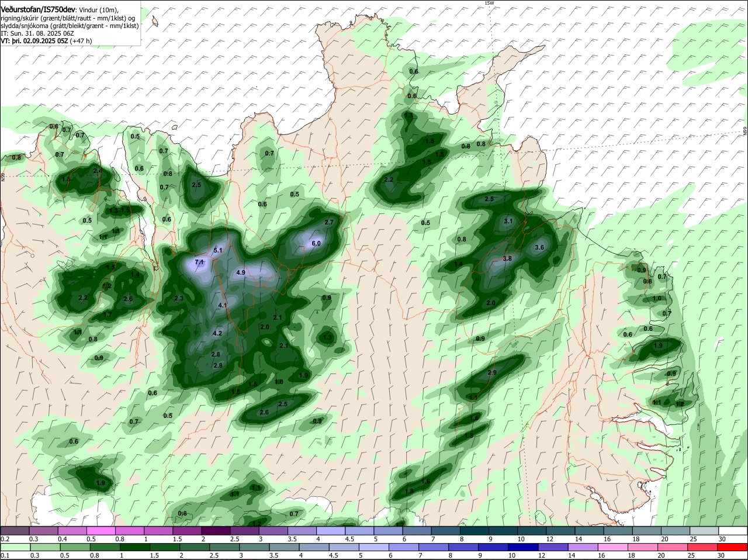Click the 5.1 precipitation label
Screen dimensions: 748x560
219,250
